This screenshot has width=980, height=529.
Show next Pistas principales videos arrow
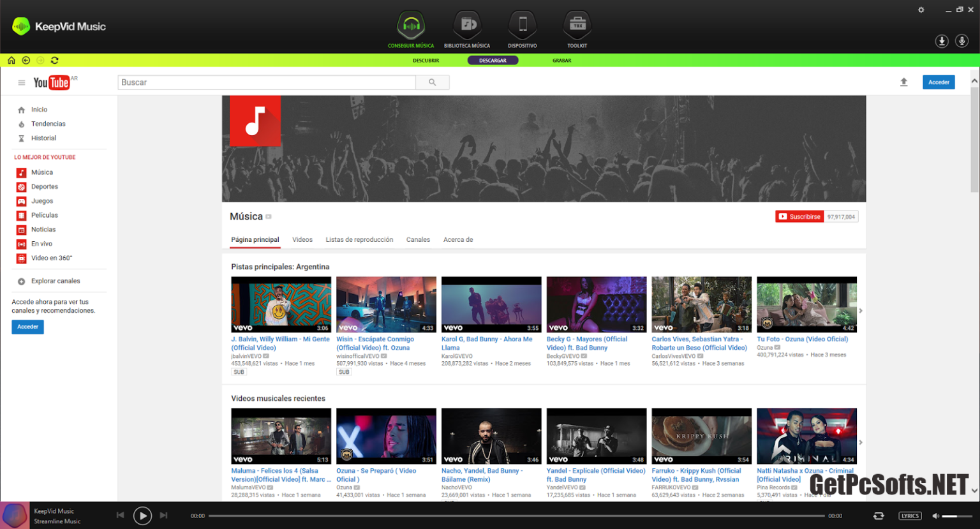[861, 311]
